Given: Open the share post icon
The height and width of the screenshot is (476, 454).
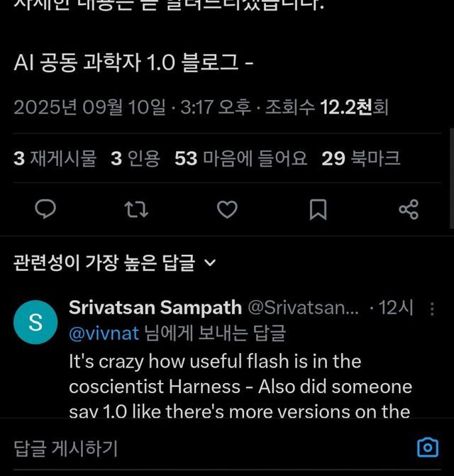Looking at the screenshot, I should 409,209.
